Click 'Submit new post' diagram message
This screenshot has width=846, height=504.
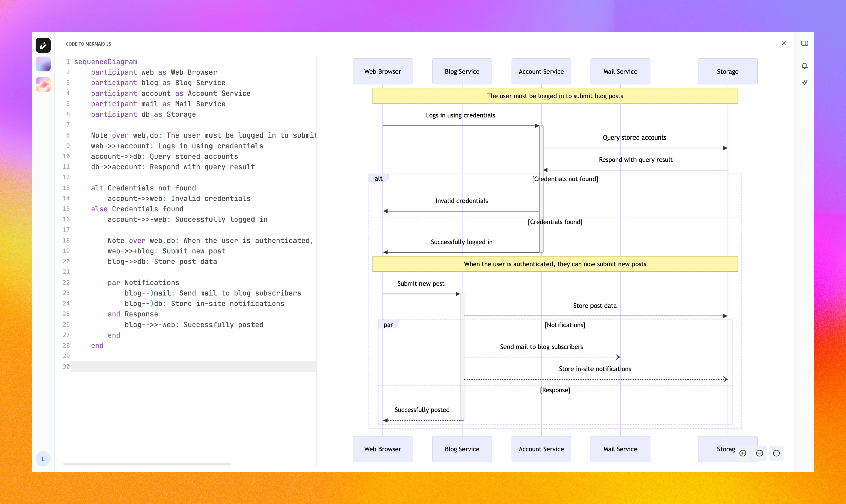421,283
